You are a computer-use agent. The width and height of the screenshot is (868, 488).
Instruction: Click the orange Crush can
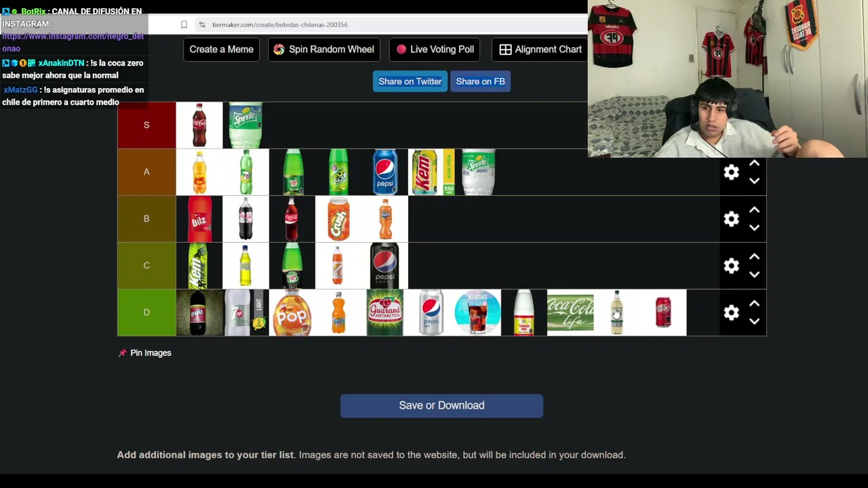click(x=338, y=219)
